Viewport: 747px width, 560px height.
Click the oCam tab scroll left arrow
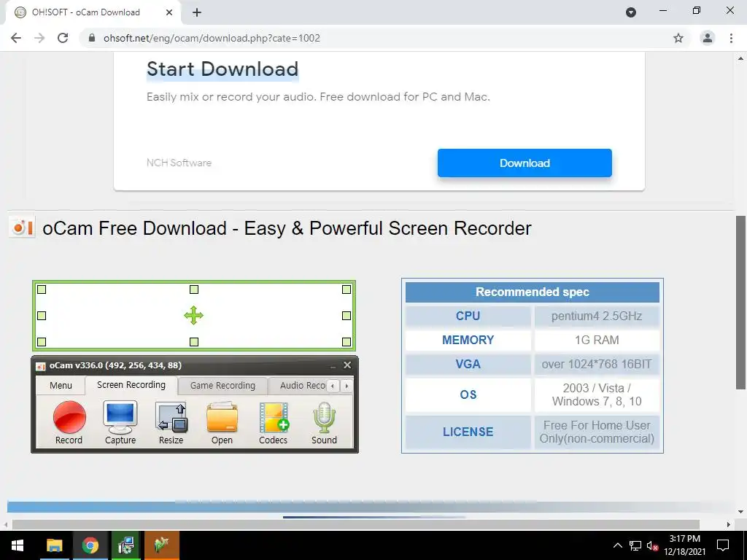tap(333, 386)
